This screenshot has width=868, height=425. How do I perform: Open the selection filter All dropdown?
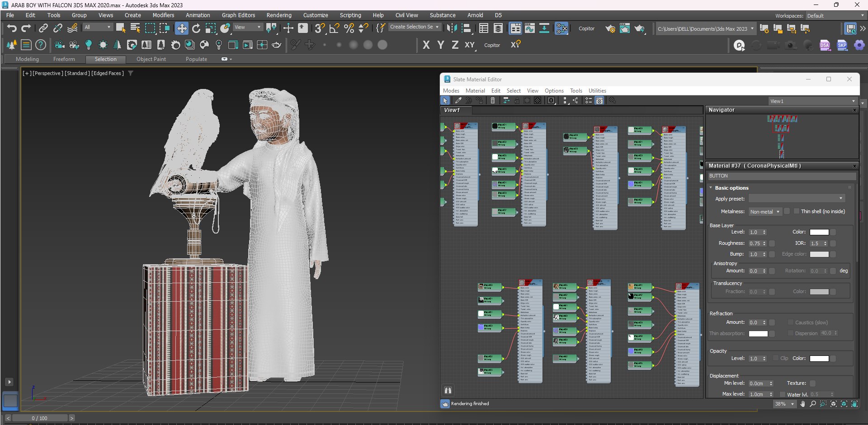pyautogui.click(x=98, y=28)
